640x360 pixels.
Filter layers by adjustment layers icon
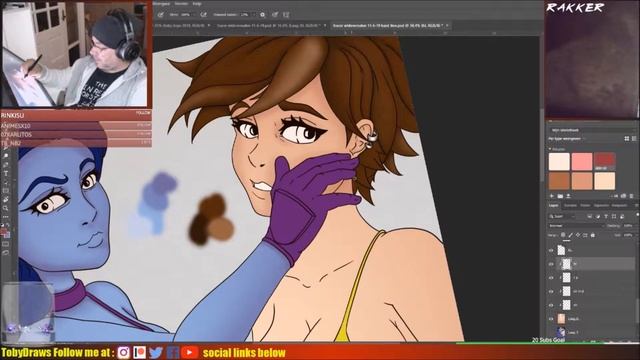pyautogui.click(x=598, y=216)
